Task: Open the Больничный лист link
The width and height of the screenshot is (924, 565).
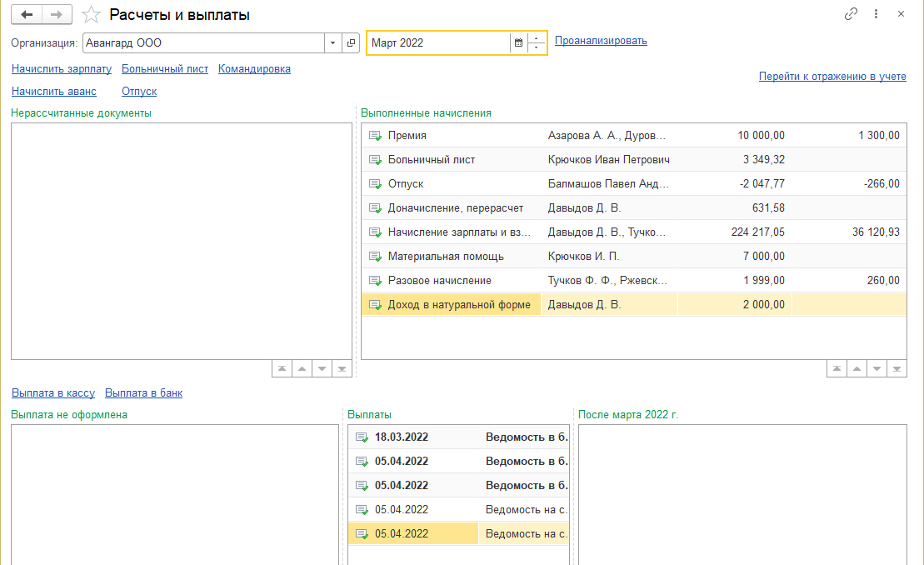Action: pyautogui.click(x=165, y=69)
